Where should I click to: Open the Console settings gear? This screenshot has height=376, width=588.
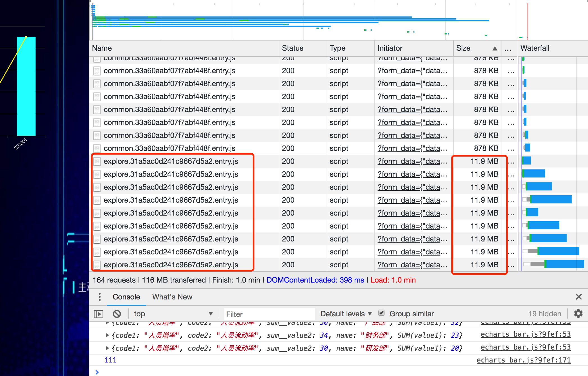click(x=578, y=314)
